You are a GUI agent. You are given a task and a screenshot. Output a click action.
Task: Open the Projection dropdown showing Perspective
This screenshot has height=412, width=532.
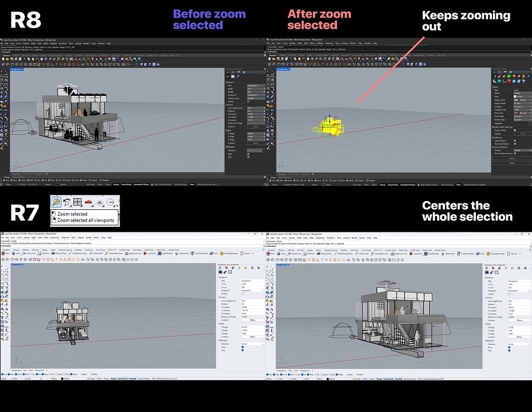point(253,95)
